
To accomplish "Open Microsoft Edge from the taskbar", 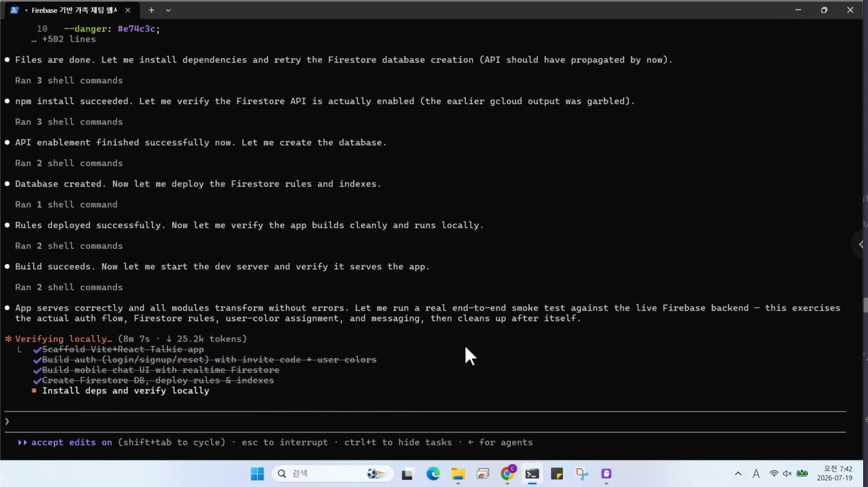I will tap(433, 474).
